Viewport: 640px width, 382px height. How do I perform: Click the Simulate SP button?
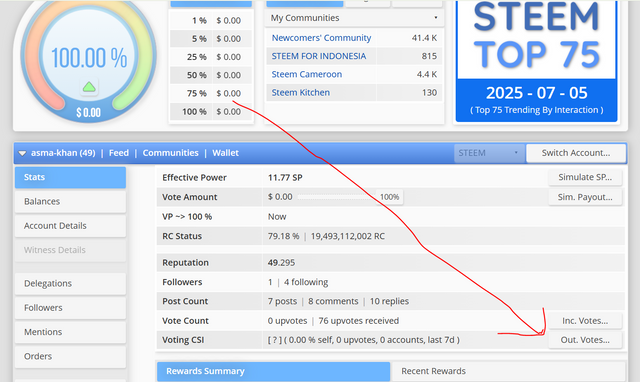click(x=585, y=177)
